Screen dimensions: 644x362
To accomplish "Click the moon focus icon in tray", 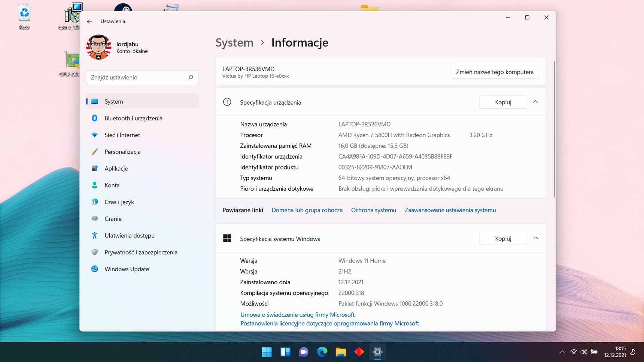I will pos(633,352).
